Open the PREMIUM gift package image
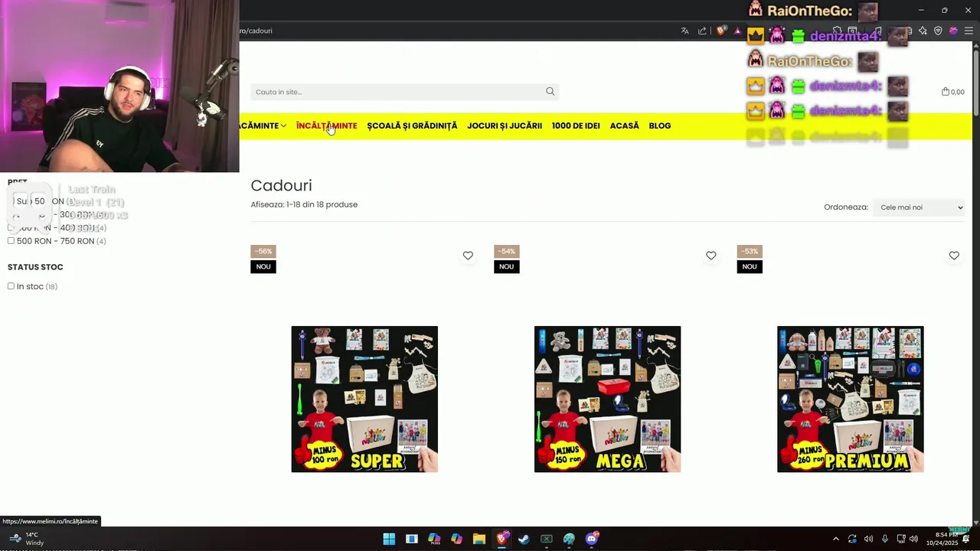 pos(850,399)
